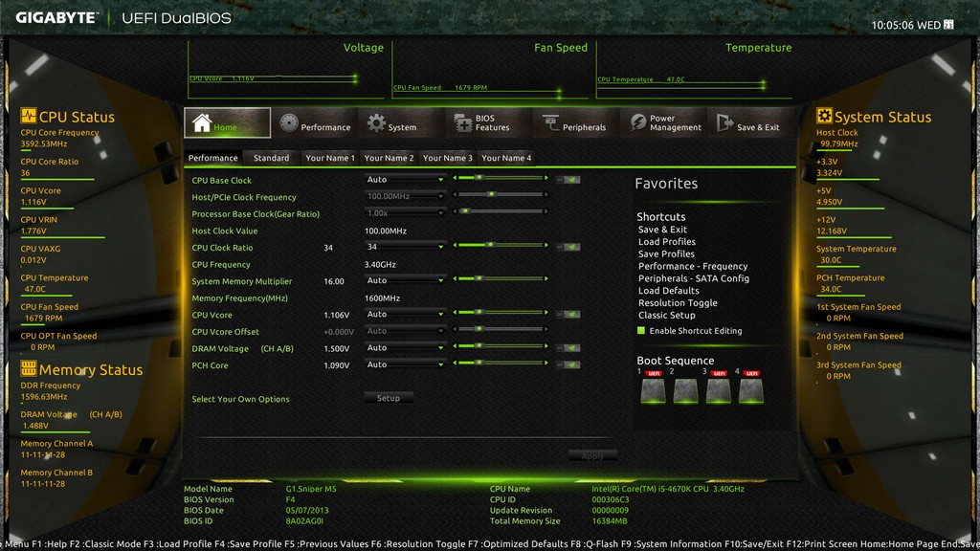Screen dimensions: 980x551
Task: Click the Host Clock Value 100.00MHz text
Action: (386, 231)
